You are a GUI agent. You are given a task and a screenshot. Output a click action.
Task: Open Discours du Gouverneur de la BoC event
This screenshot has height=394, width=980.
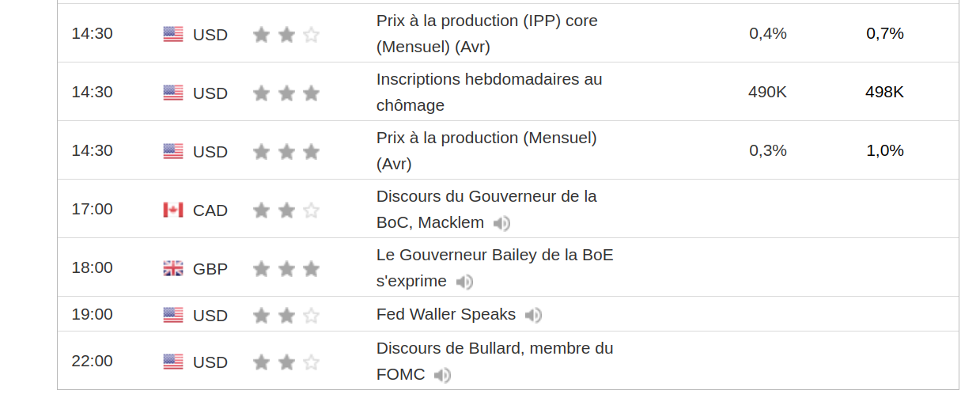[x=486, y=196]
